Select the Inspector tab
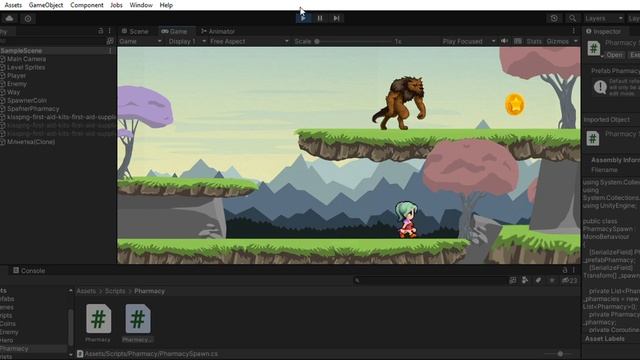The height and width of the screenshot is (360, 640). 603,31
